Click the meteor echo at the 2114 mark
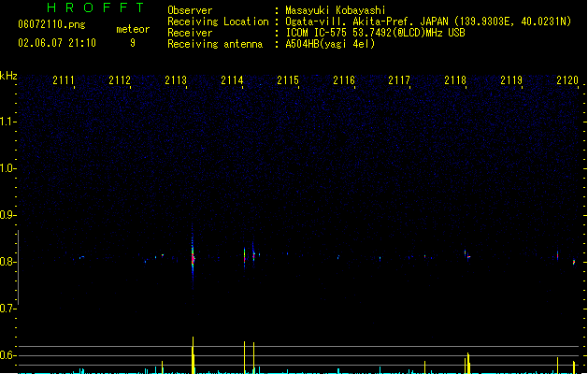The width and height of the screenshot is (588, 374). 245,256
